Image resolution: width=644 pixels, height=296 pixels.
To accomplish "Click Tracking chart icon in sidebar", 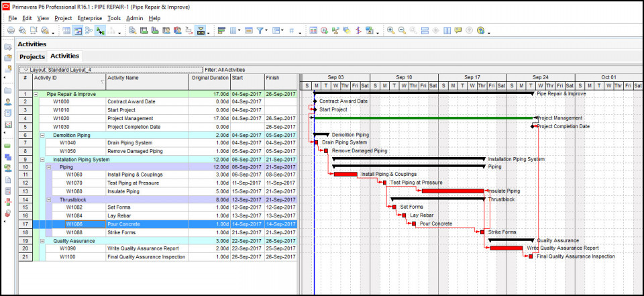I will pyautogui.click(x=8, y=124).
